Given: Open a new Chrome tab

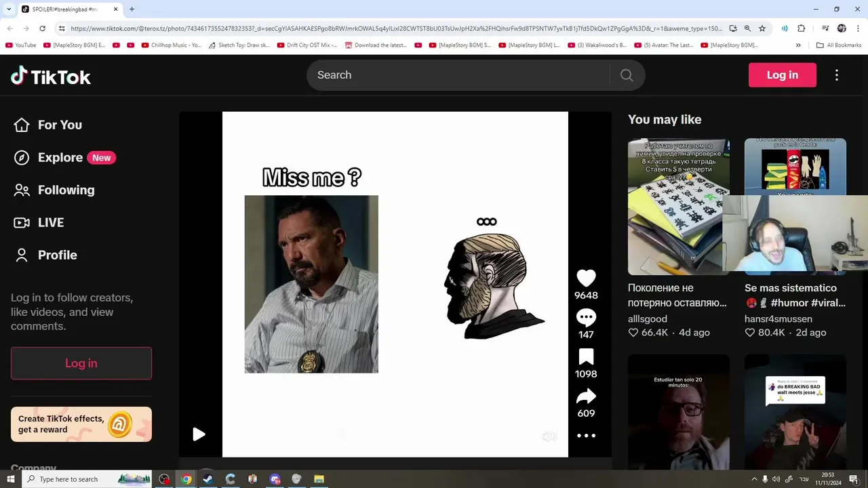Looking at the screenshot, I should point(132,9).
